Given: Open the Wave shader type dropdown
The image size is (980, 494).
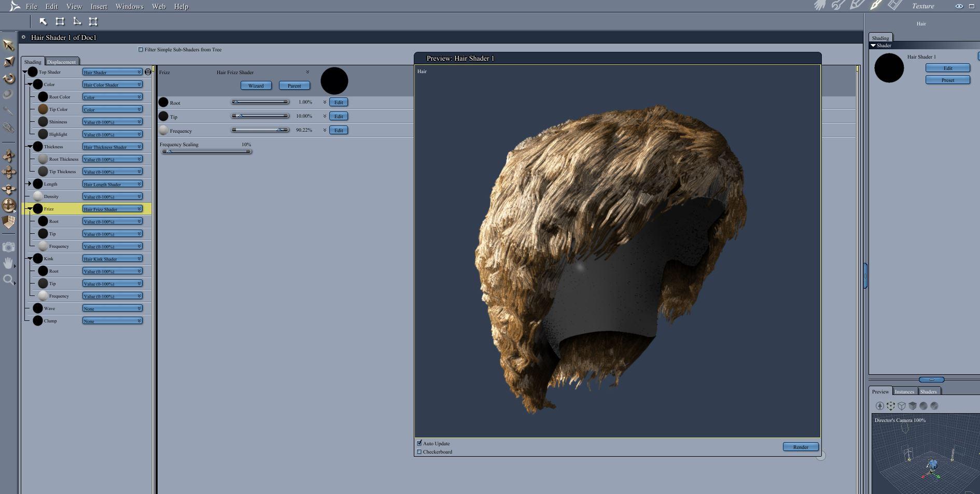Looking at the screenshot, I should pyautogui.click(x=112, y=308).
